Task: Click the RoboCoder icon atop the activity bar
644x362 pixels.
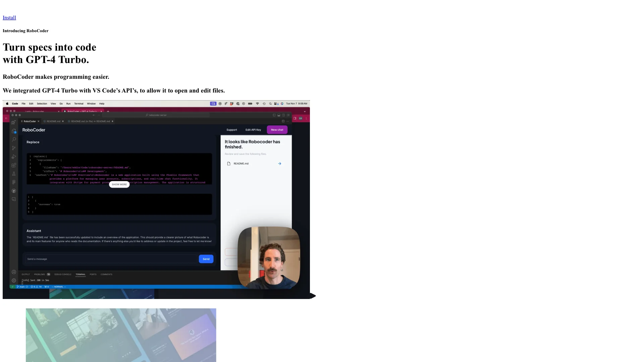Action: (x=14, y=122)
